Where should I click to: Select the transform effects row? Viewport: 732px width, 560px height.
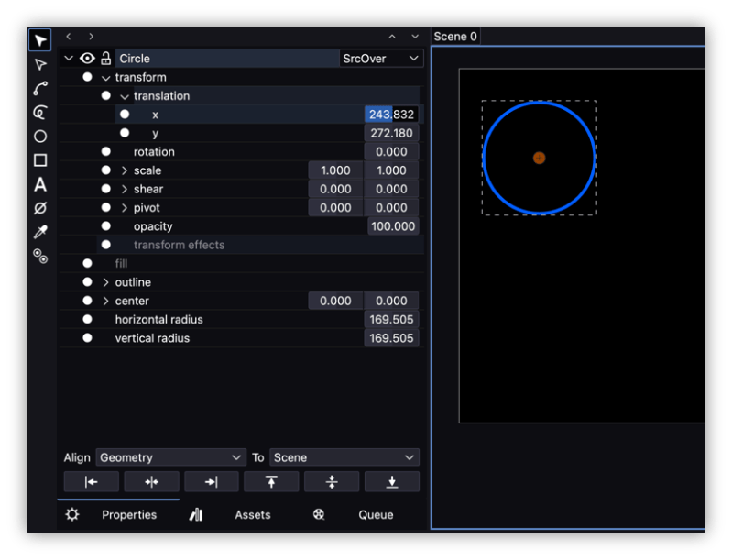pyautogui.click(x=260, y=245)
